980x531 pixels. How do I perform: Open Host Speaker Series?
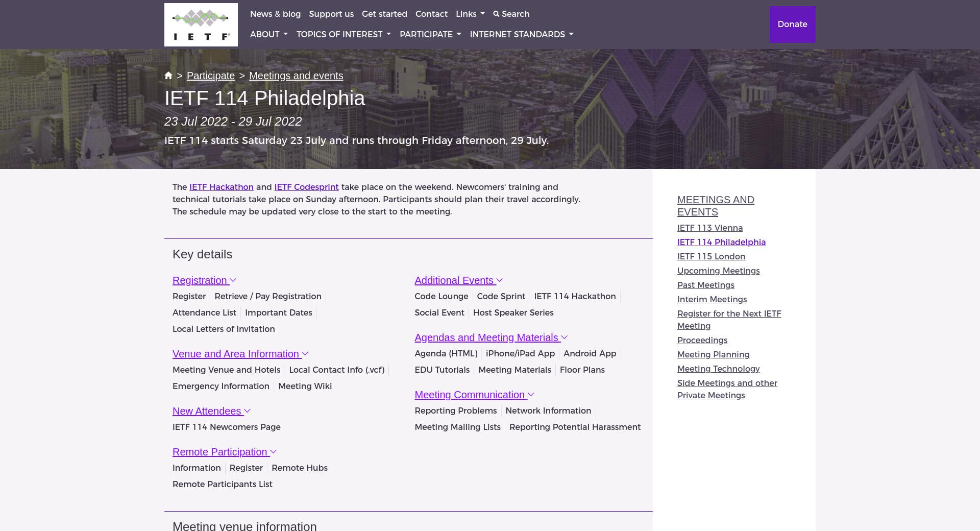point(513,312)
